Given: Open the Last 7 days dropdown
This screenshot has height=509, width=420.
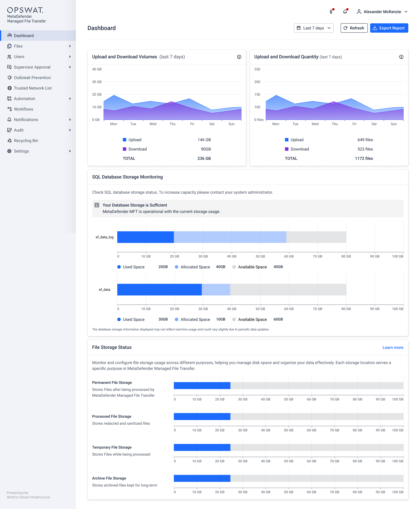Looking at the screenshot, I should (x=314, y=28).
